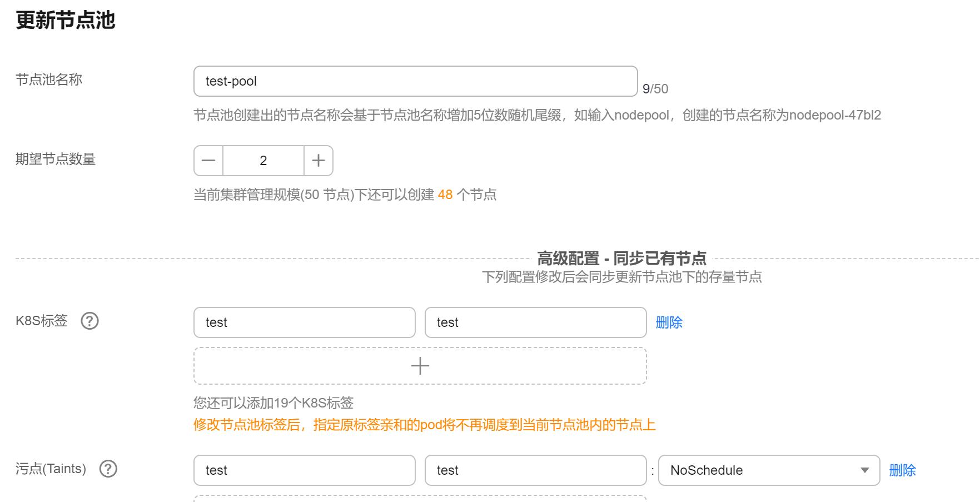This screenshot has height=502, width=980.
Task: Increase expected node count with plus button
Action: coord(319,161)
